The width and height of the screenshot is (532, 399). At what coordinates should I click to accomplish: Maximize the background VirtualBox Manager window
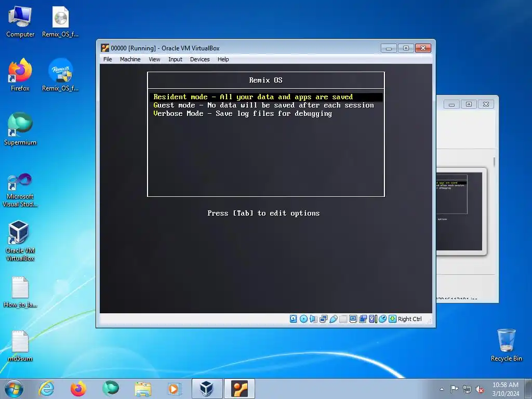[x=469, y=104]
